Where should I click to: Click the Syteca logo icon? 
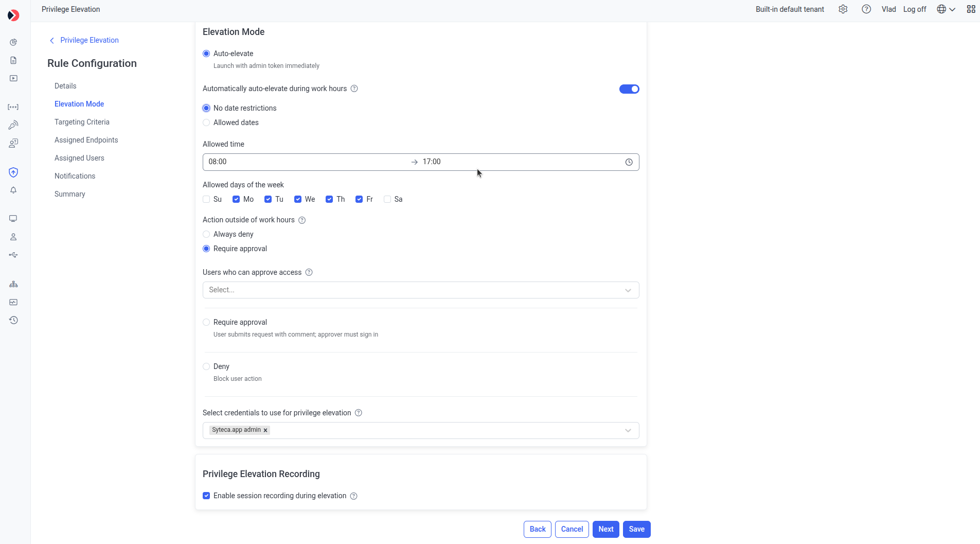13,15
